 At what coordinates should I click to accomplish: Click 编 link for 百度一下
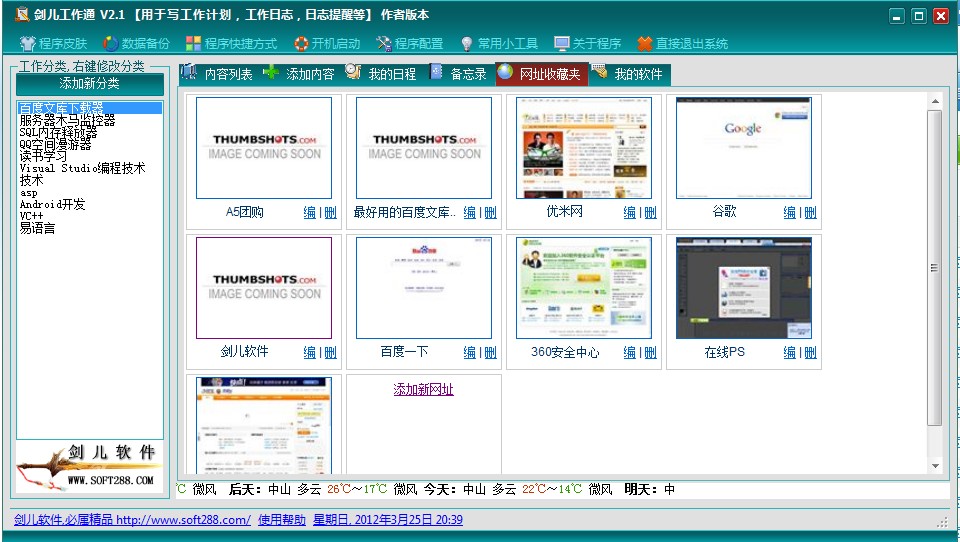[x=470, y=353]
